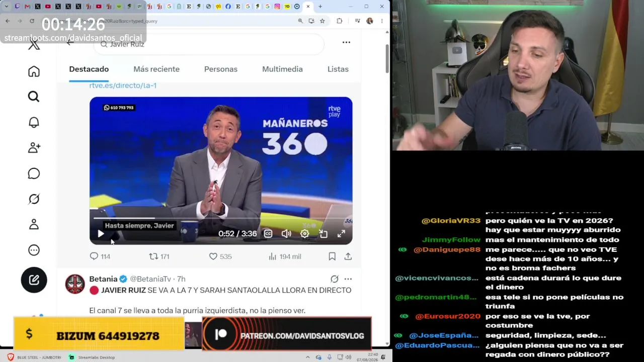Viewport: 644px width, 362px height.
Task: Expand the system tray hidden icons chevron
Action: (x=308, y=357)
